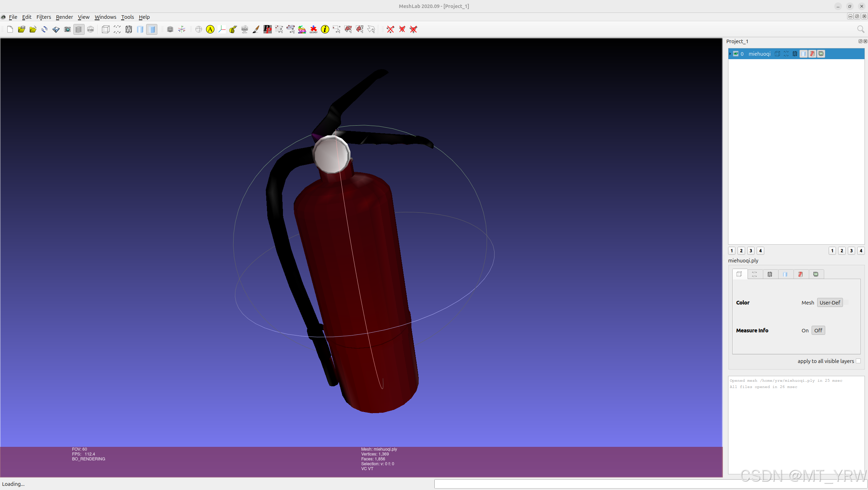Check apply to all visible layers
868x490 pixels.
coord(858,361)
